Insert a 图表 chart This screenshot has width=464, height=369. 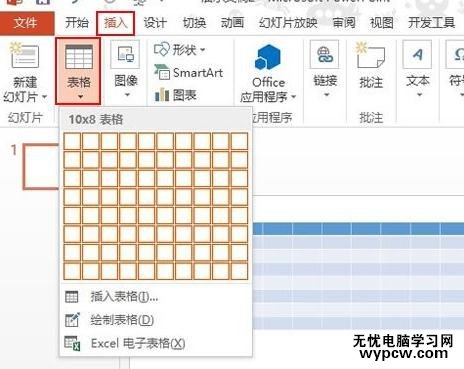[175, 95]
